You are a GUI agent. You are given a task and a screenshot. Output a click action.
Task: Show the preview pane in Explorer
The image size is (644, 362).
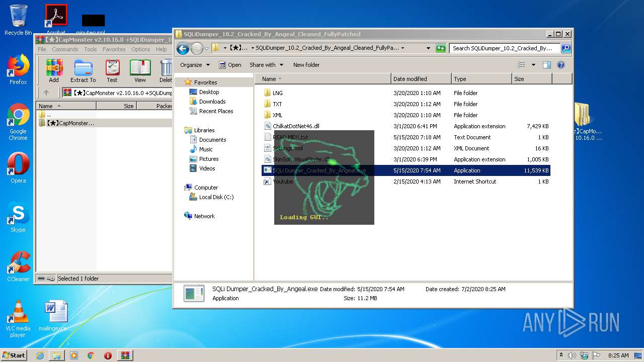coord(547,65)
